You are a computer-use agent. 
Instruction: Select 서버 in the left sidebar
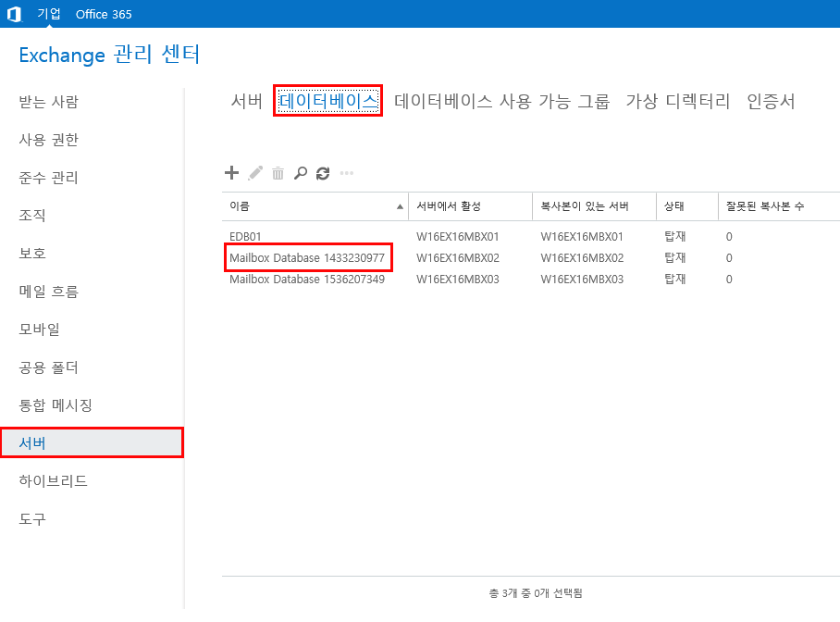click(x=93, y=443)
